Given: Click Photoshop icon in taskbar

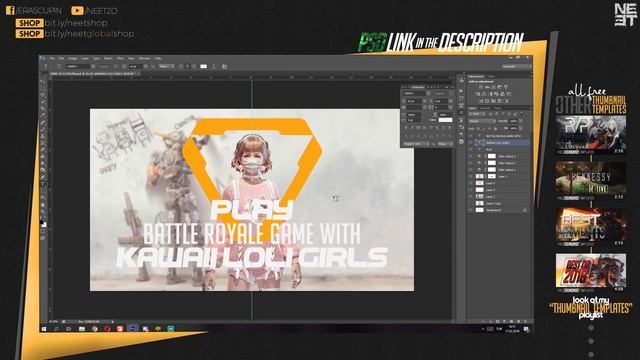Looking at the screenshot, I should tap(133, 329).
